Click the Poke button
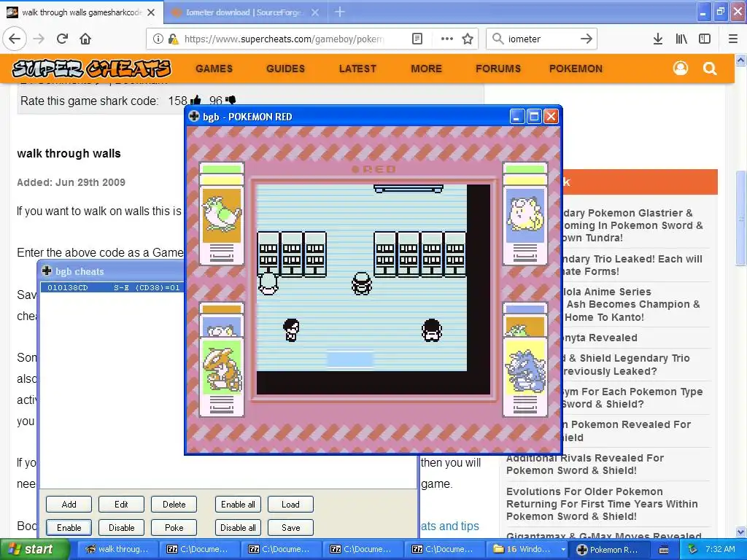This screenshot has width=747, height=560. pos(174,528)
